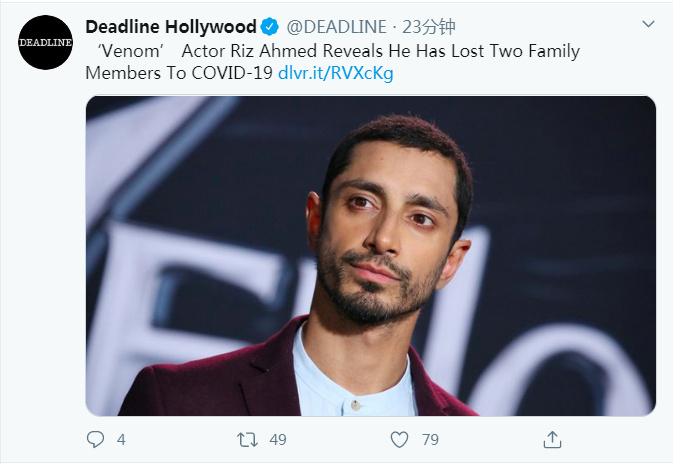Click the like count 79
This screenshot has height=464, width=673.
point(431,440)
